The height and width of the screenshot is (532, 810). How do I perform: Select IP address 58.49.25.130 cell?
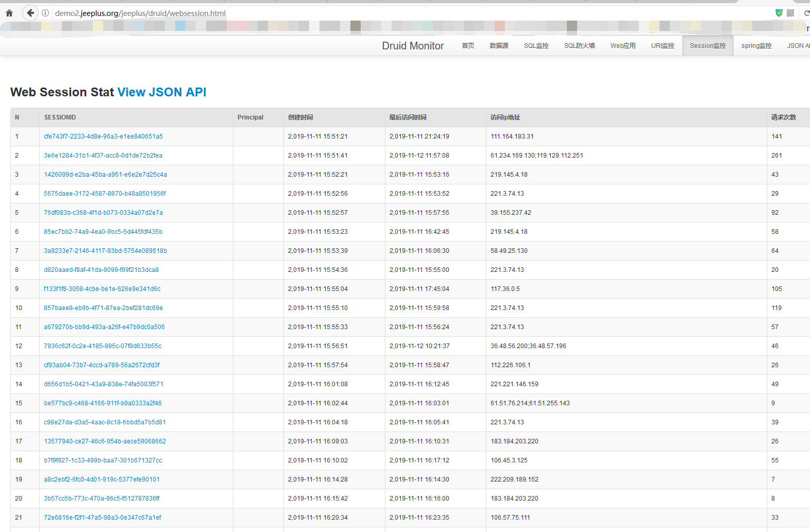click(x=626, y=251)
